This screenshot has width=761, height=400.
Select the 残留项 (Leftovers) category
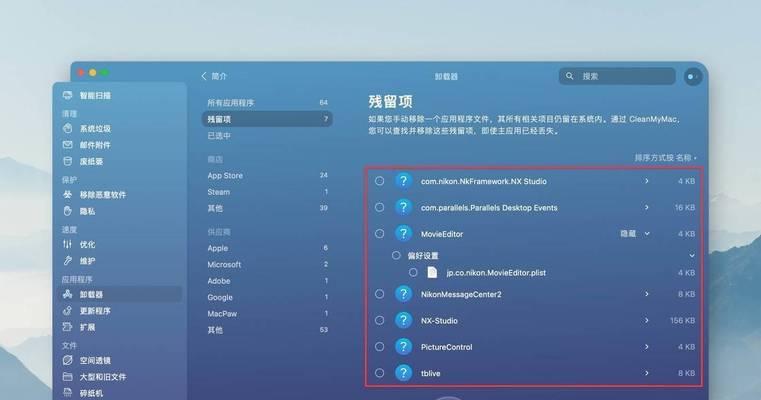(x=267, y=119)
